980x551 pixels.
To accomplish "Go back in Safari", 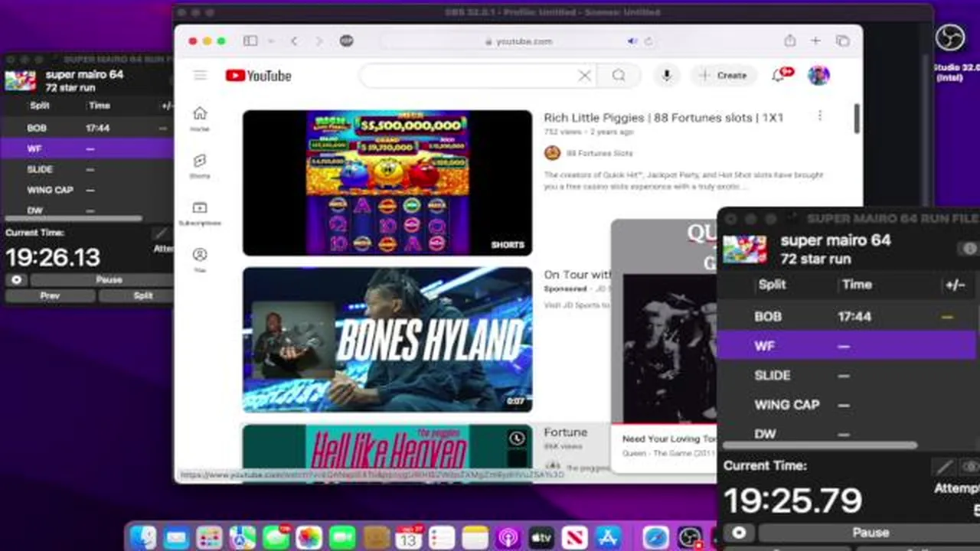I will click(x=294, y=41).
